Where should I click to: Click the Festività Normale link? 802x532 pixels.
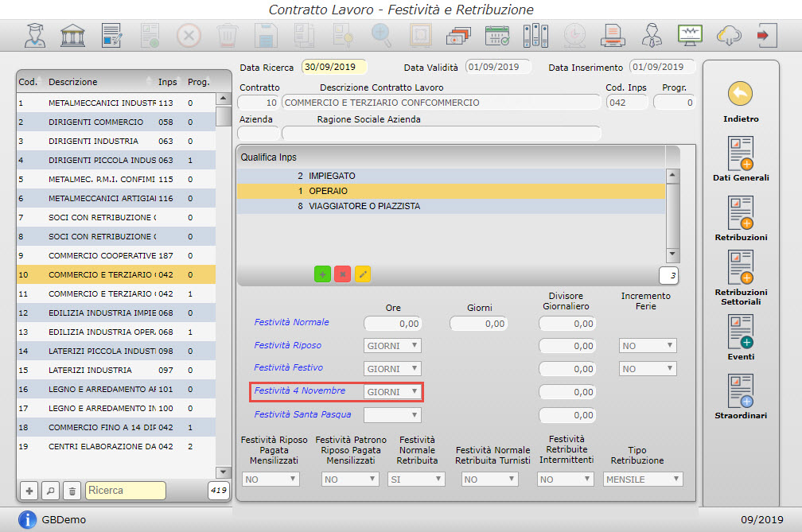pos(291,322)
